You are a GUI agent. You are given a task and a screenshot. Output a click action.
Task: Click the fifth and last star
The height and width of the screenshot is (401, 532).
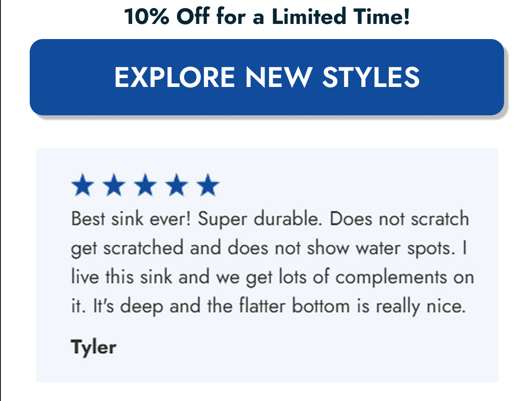pyautogui.click(x=208, y=185)
